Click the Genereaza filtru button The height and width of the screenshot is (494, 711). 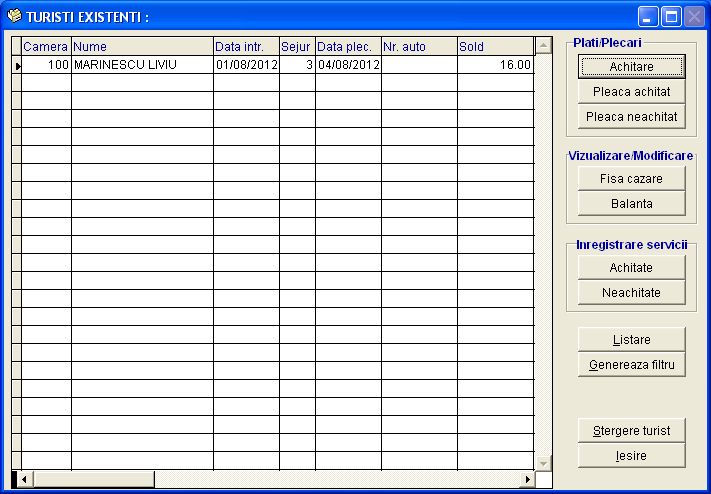(631, 364)
